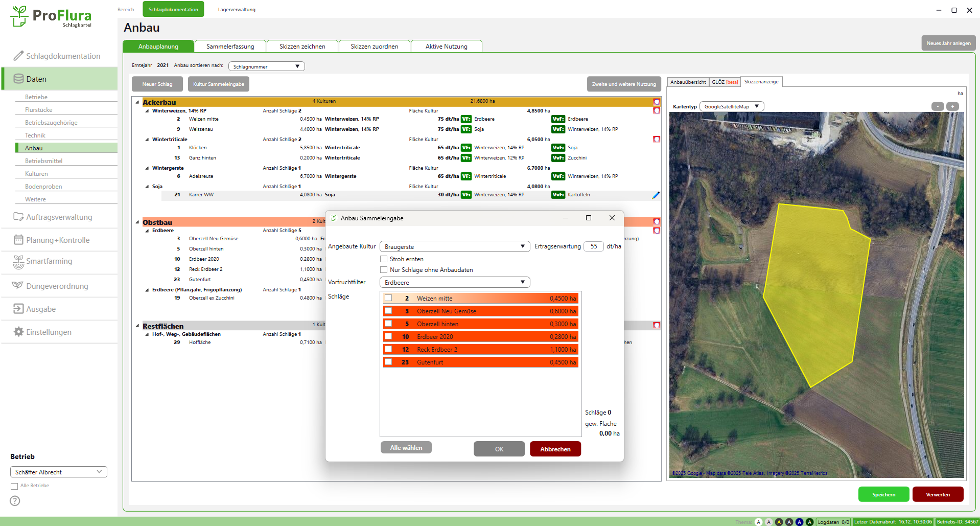
Task: Open the Anbauübersicht tab
Action: [x=688, y=82]
